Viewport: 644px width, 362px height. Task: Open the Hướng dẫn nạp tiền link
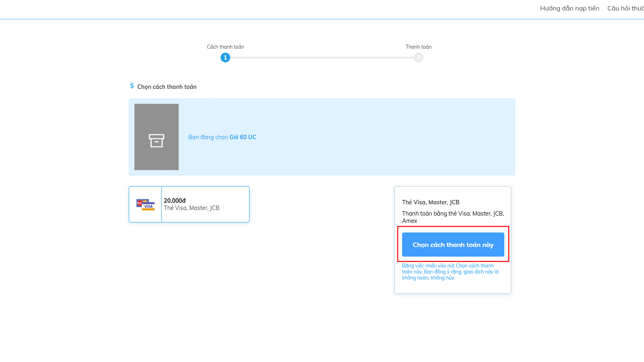pos(569,8)
